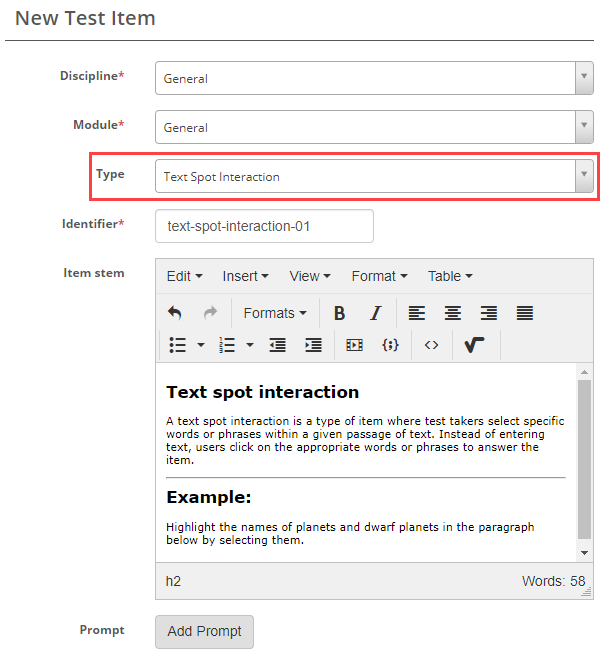600x656 pixels.
Task: Expand numbered list style options arrow
Action: 250,344
